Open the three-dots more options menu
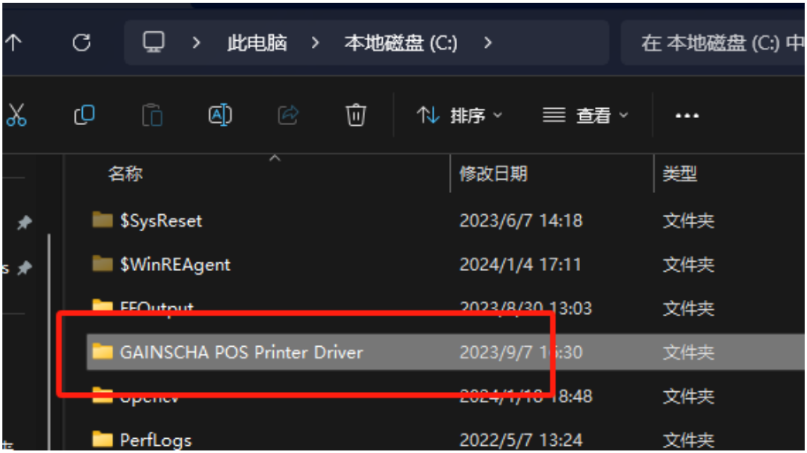The width and height of the screenshot is (807, 453). pos(687,116)
